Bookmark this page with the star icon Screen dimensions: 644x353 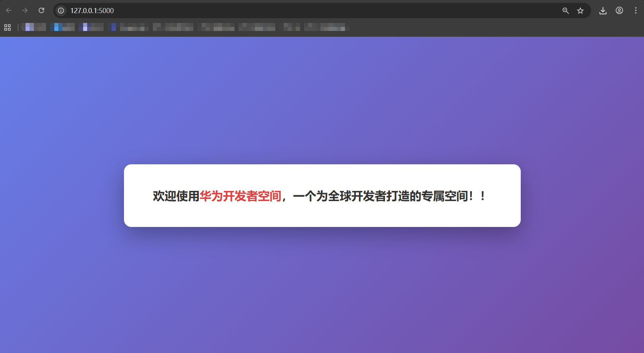[581, 11]
